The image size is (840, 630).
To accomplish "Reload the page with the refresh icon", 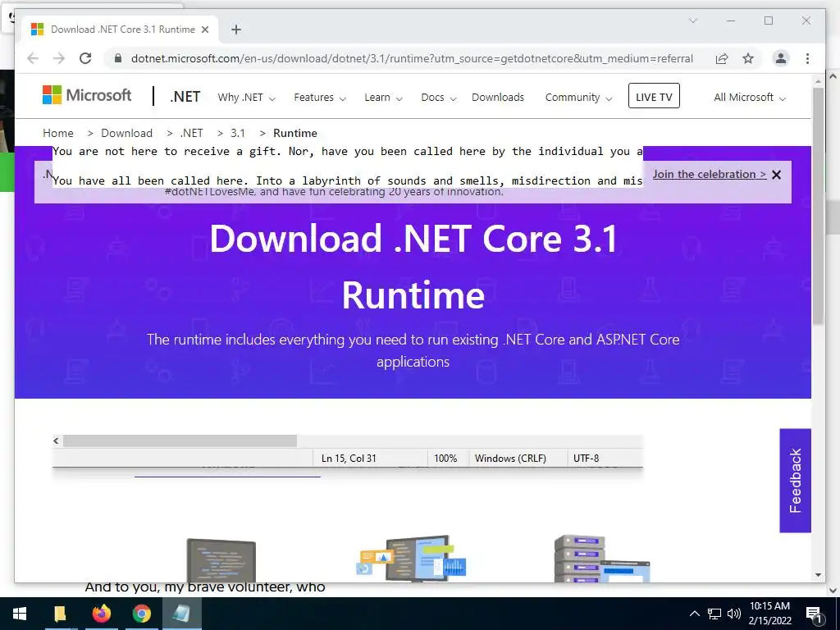I will pyautogui.click(x=85, y=58).
